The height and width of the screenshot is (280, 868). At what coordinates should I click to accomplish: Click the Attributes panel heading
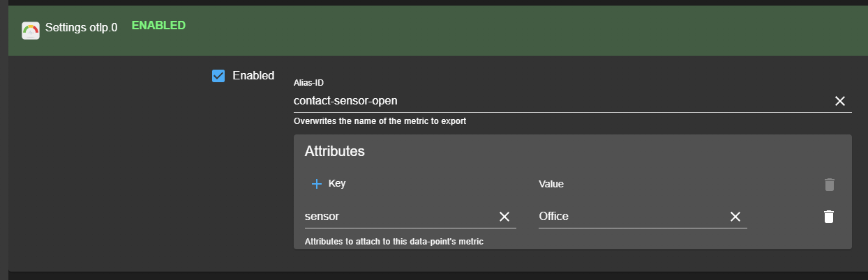click(335, 151)
